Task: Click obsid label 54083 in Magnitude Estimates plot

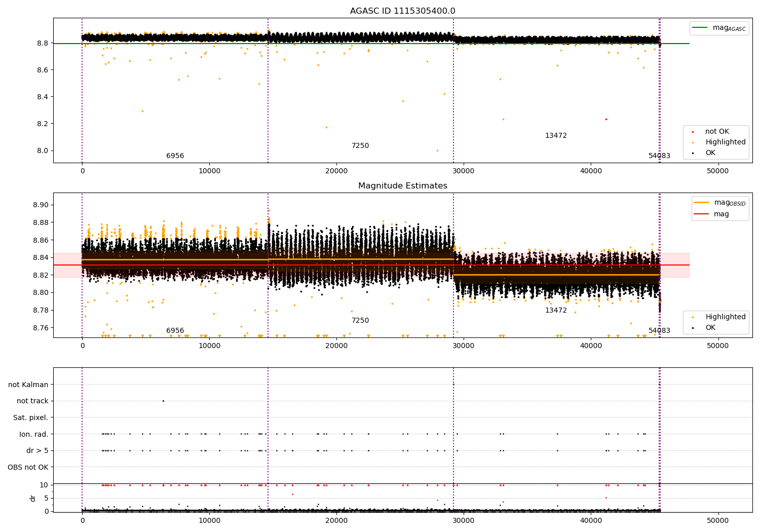Action: (x=659, y=331)
